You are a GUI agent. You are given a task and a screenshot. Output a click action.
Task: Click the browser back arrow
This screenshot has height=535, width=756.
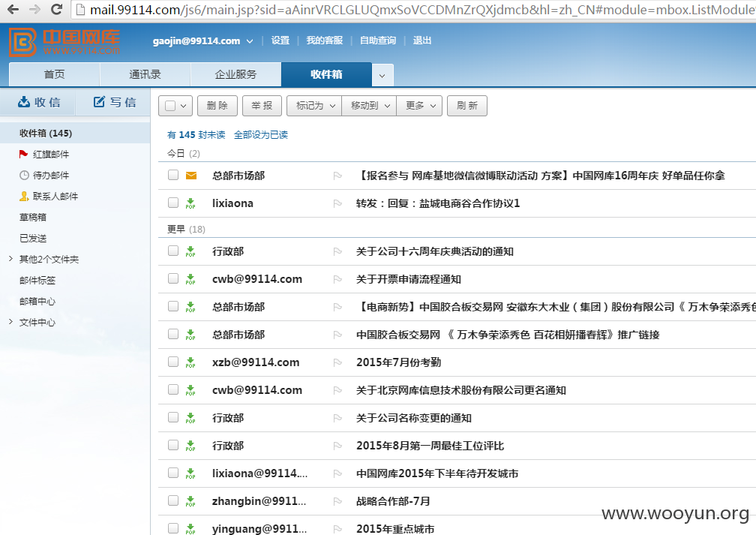tap(13, 9)
